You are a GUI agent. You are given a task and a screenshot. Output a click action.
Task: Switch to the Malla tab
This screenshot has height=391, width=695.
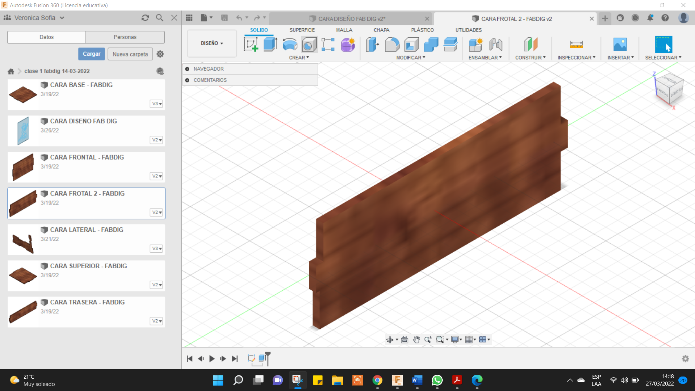coord(344,30)
